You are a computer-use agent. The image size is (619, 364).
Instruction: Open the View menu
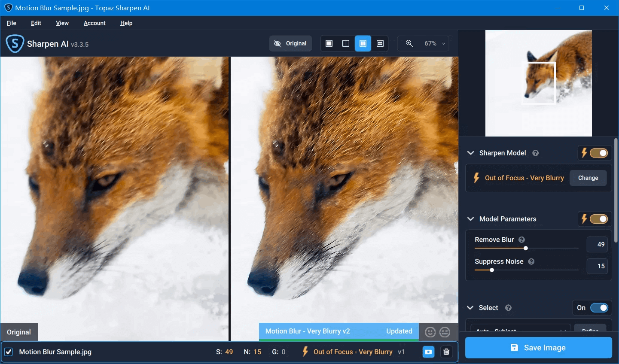[x=62, y=23]
